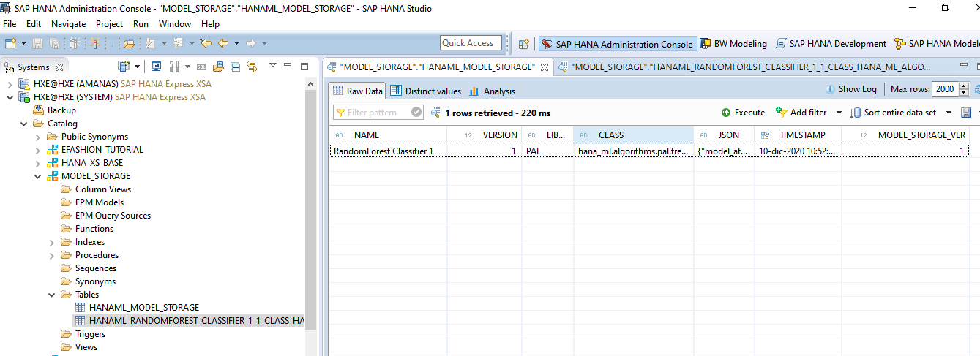Click the Forward navigation arrow
980x356 pixels.
(x=251, y=44)
